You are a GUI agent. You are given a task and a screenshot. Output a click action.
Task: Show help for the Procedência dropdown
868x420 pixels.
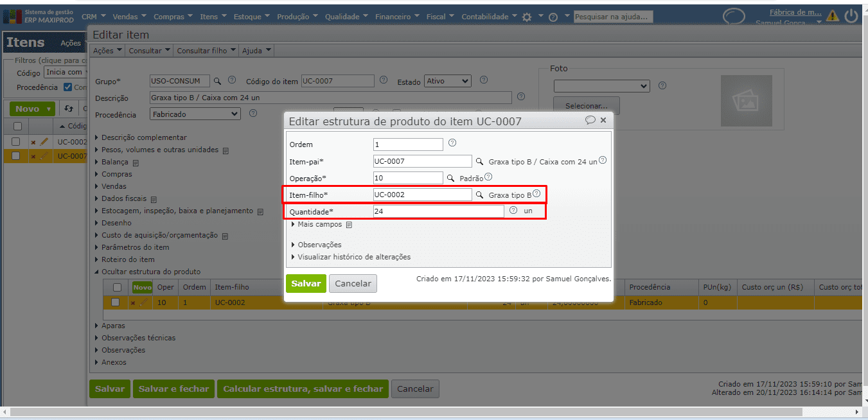(252, 113)
